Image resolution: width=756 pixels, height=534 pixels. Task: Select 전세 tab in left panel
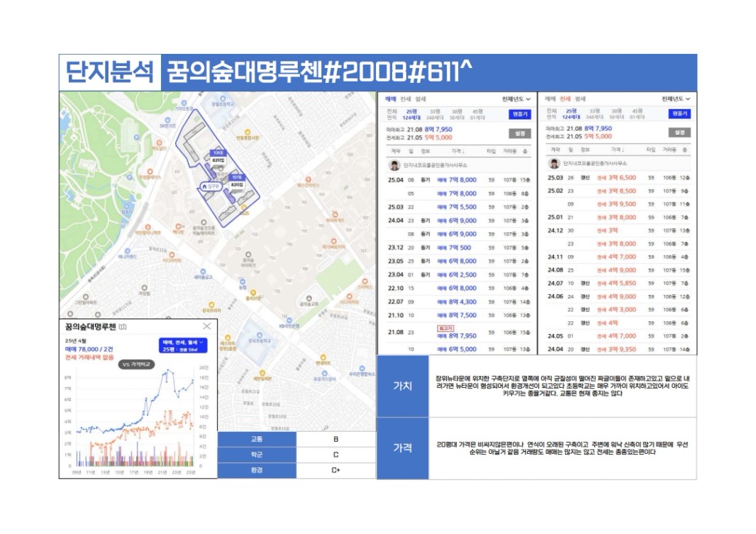pos(405,99)
